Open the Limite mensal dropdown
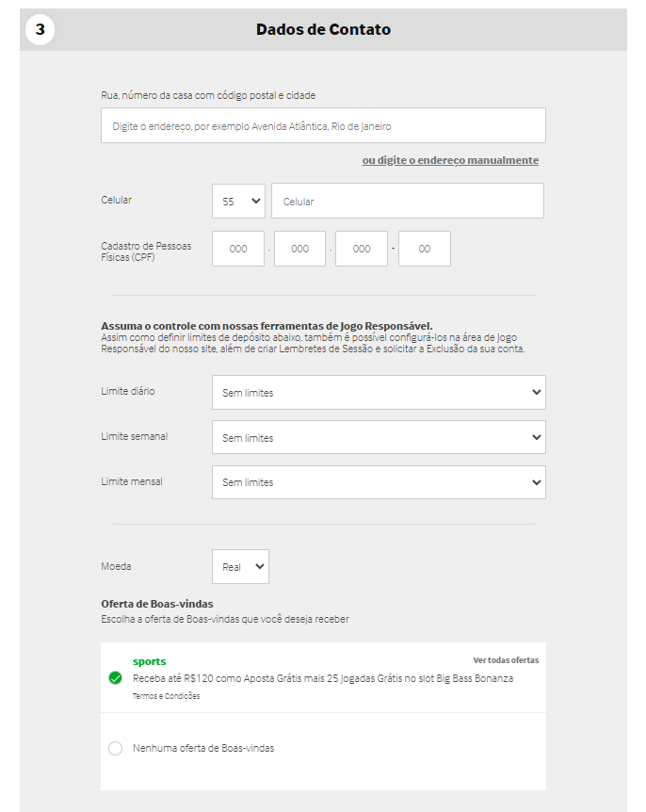 coord(379,482)
